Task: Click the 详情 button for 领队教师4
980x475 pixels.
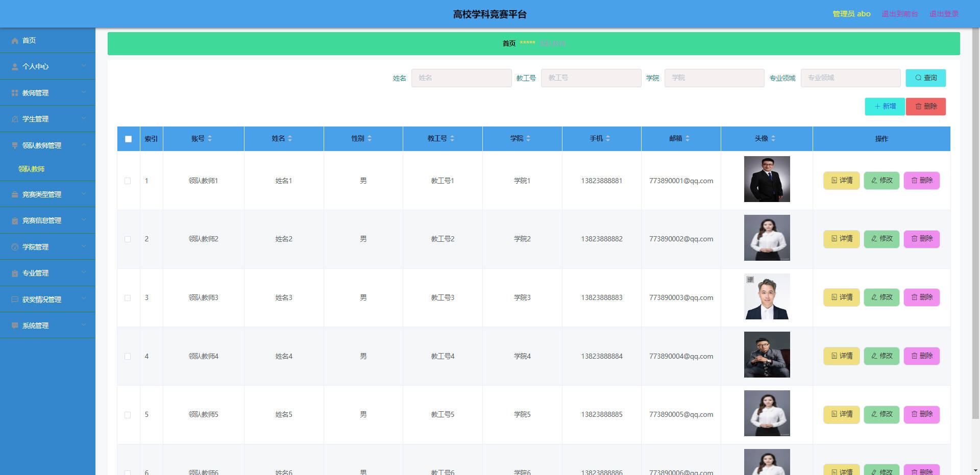Action: 842,356
